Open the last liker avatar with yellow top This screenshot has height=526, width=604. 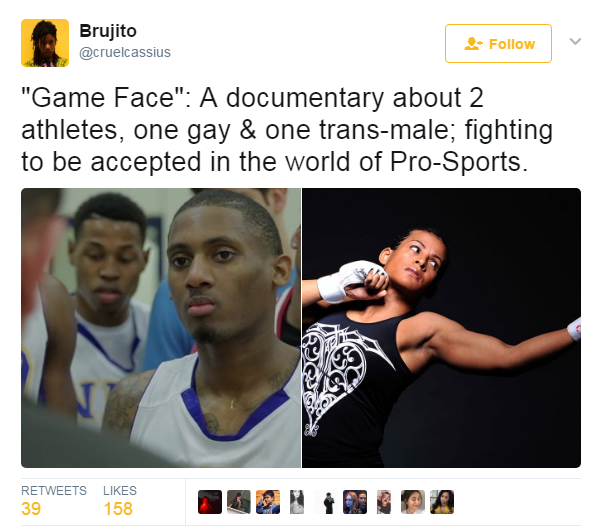[x=442, y=502]
